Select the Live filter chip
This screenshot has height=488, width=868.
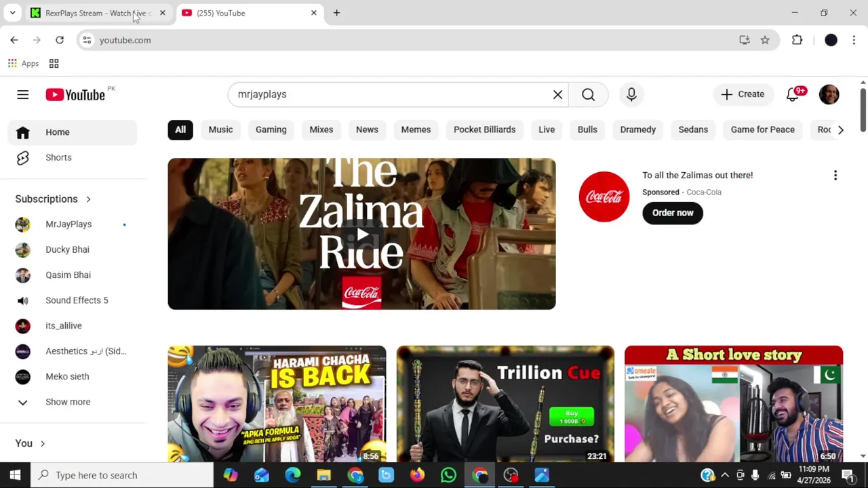tap(547, 129)
